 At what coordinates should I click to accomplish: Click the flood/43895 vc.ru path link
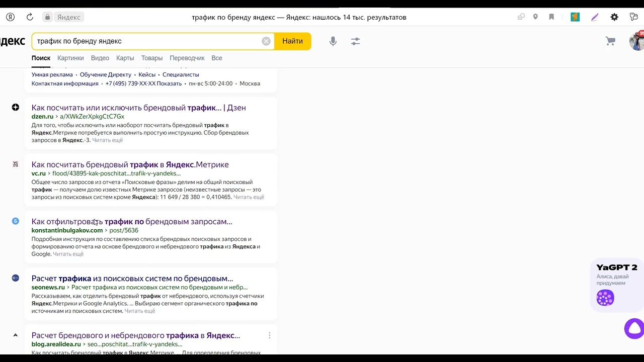point(116,173)
